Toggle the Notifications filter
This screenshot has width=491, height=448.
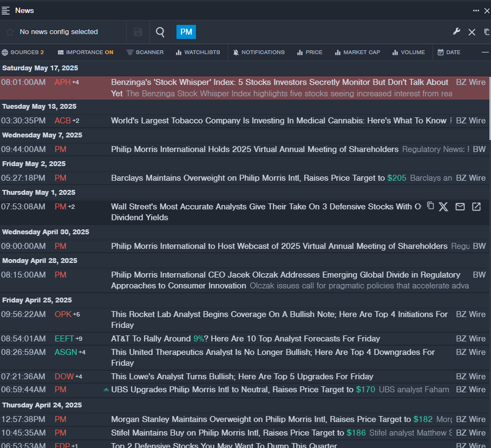tap(259, 52)
